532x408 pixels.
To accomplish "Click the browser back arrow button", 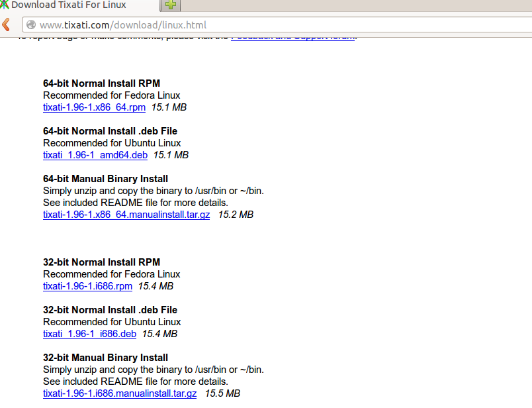I will 6,25.
